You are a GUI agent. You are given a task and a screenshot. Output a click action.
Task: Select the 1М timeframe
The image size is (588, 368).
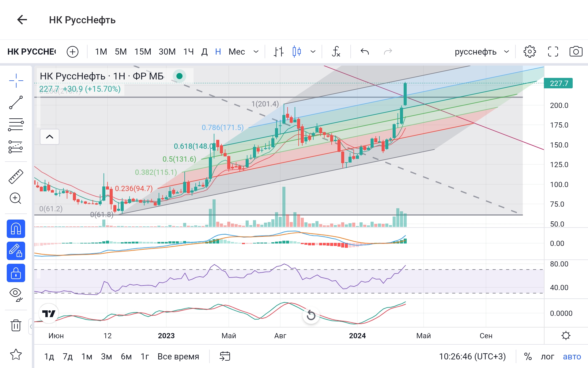click(x=101, y=52)
